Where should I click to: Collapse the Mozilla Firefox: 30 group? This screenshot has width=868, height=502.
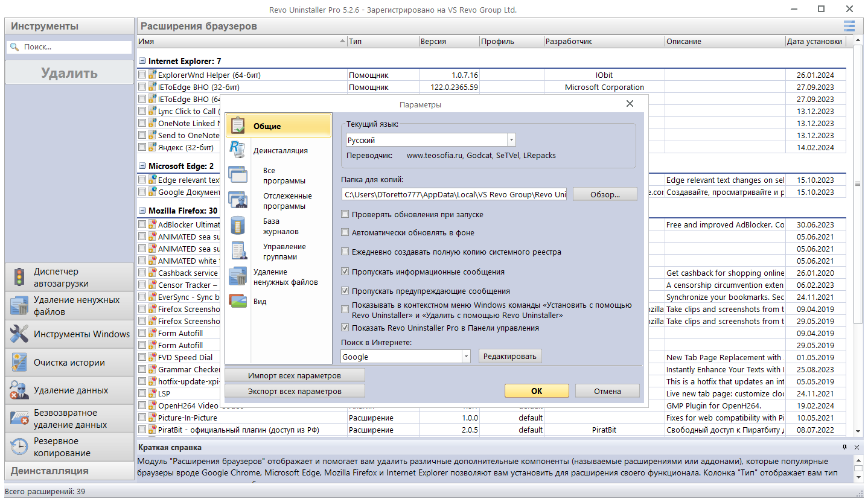point(142,211)
